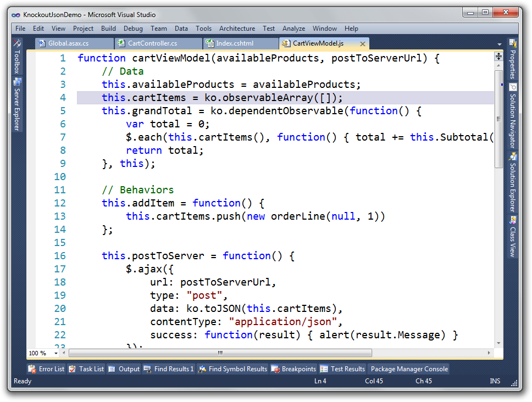The image size is (532, 402).
Task: Click the vertical scrollbar down arrow
Action: click(x=498, y=343)
